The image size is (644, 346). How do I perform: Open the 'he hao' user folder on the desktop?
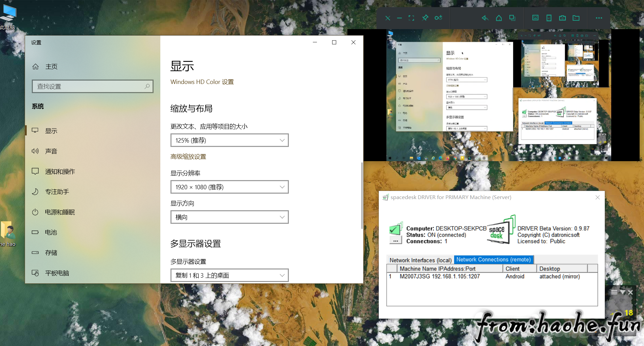click(x=8, y=234)
